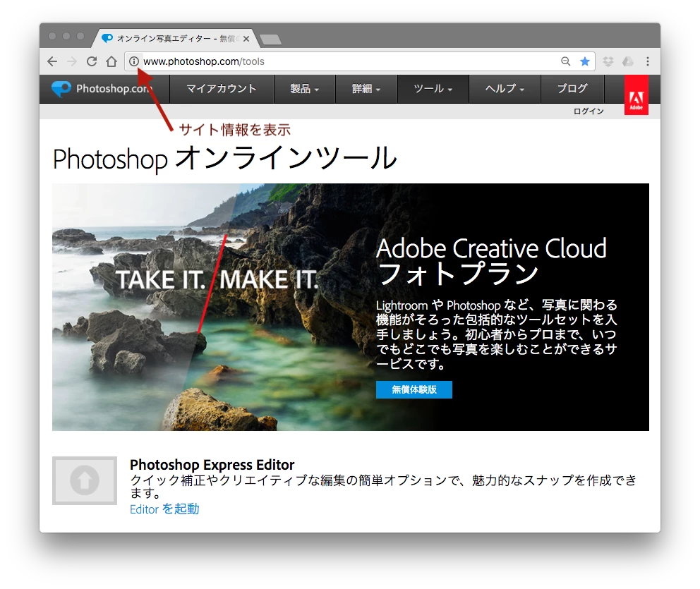Click the 無償体験版 button

click(x=414, y=389)
